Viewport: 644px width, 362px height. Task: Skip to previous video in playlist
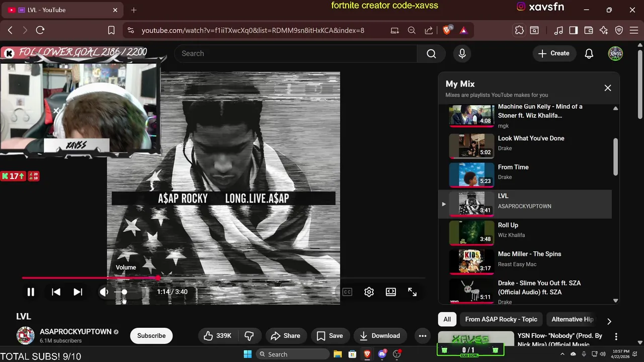pyautogui.click(x=56, y=292)
